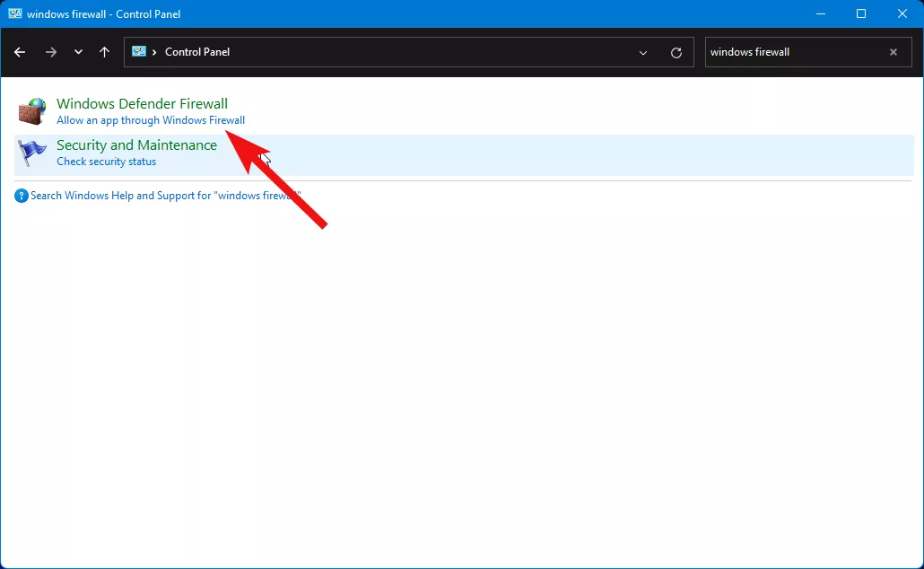Screen dimensions: 924x569
Task: Minimize the Control Panel window
Action: pyautogui.click(x=820, y=13)
